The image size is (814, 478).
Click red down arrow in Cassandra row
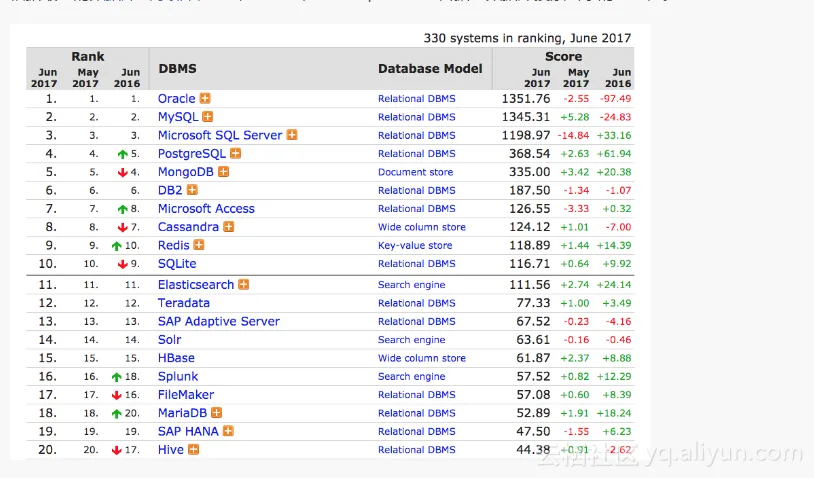point(123,227)
